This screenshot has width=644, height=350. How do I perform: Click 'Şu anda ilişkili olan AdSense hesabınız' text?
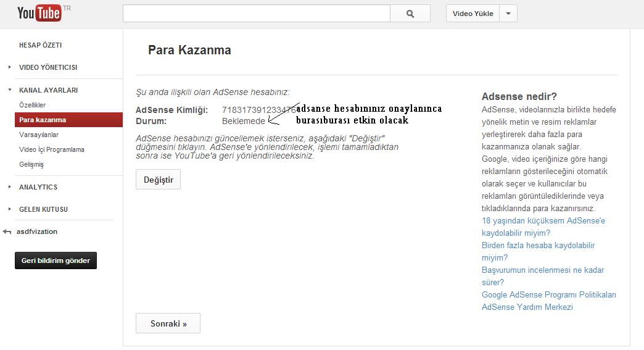pos(213,92)
